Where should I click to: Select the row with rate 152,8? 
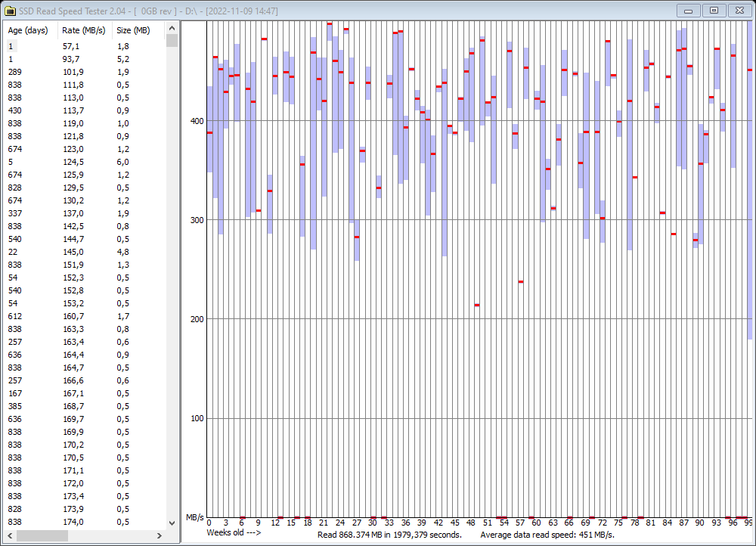tap(85, 291)
